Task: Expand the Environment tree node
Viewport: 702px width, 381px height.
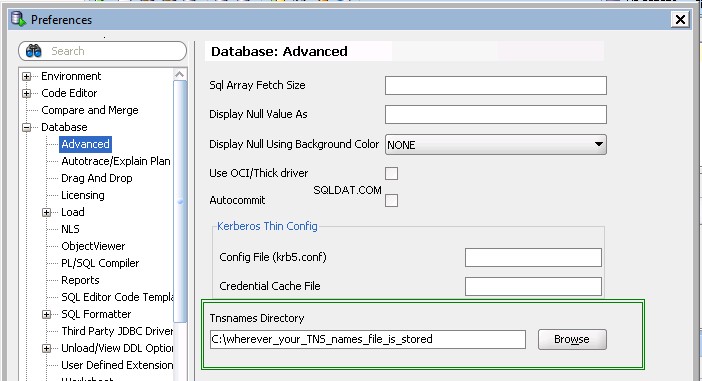Action: [x=26, y=77]
